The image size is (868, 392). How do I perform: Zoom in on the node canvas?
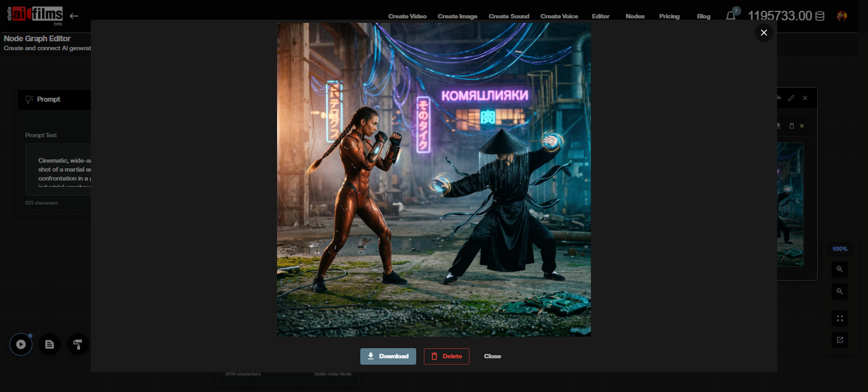click(839, 269)
